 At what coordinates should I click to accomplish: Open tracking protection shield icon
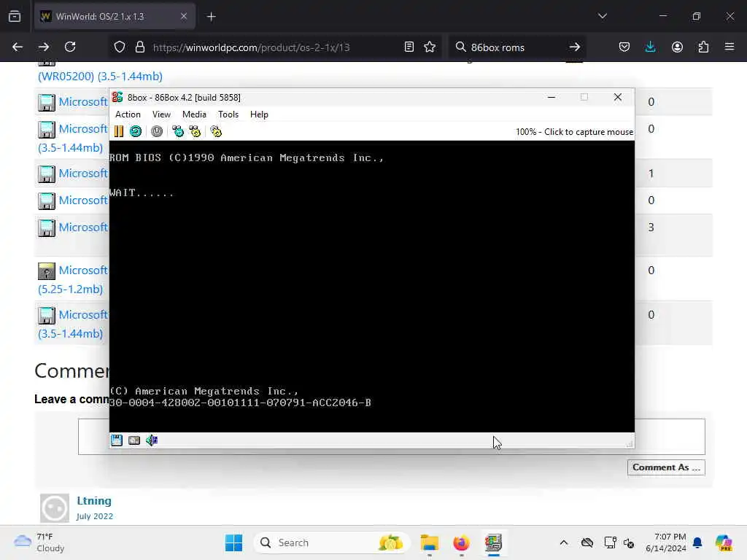120,47
